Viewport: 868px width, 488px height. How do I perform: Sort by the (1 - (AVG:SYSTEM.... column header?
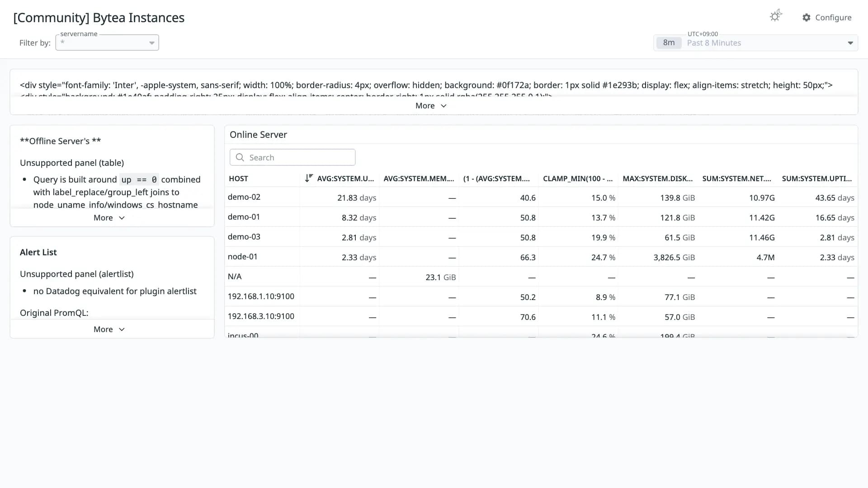pyautogui.click(x=496, y=178)
